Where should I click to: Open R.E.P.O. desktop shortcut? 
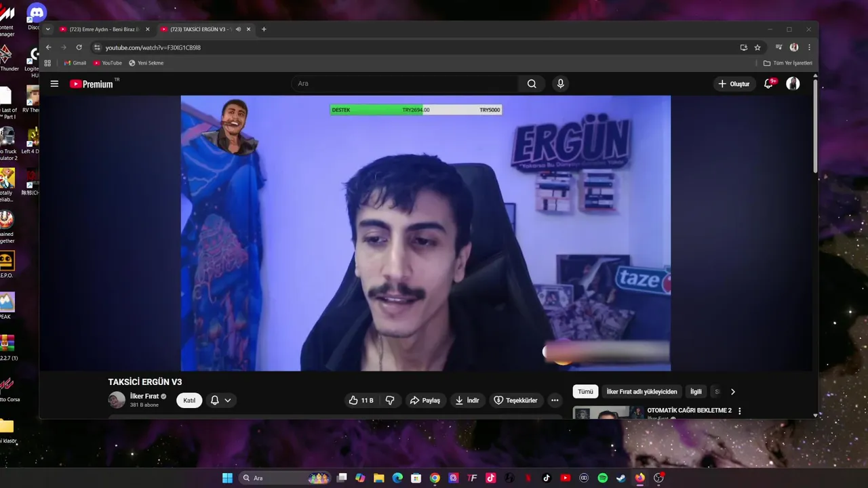point(7,264)
